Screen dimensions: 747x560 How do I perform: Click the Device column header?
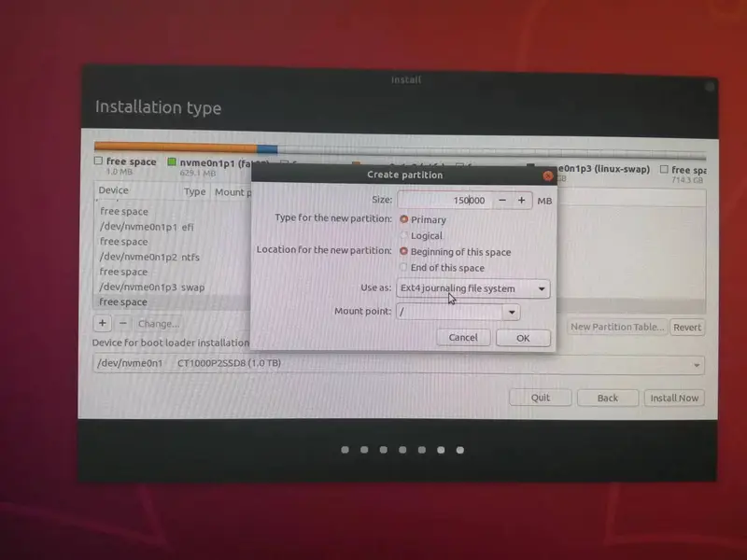coord(113,190)
